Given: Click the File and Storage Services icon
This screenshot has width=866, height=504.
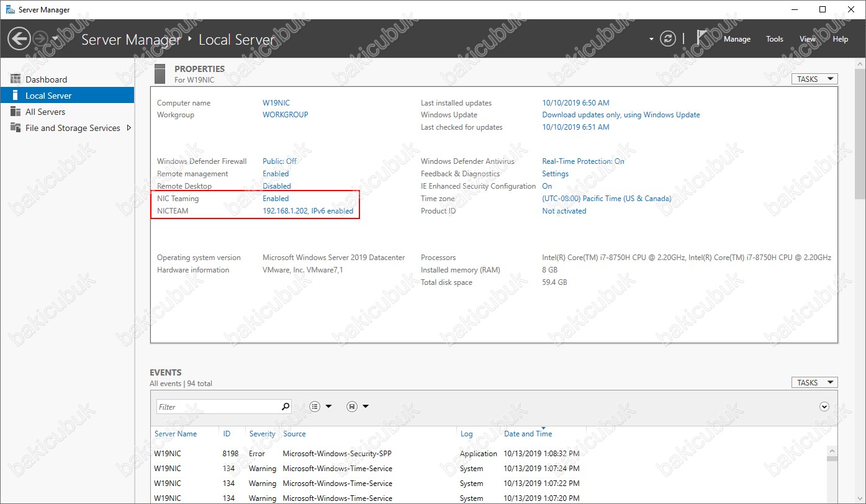Looking at the screenshot, I should [x=16, y=128].
